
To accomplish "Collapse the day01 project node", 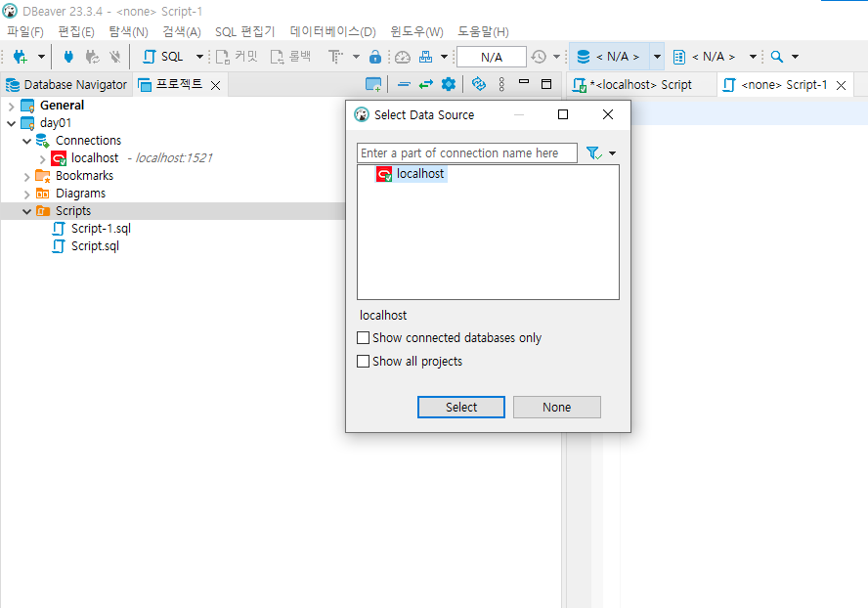I will 11,123.
